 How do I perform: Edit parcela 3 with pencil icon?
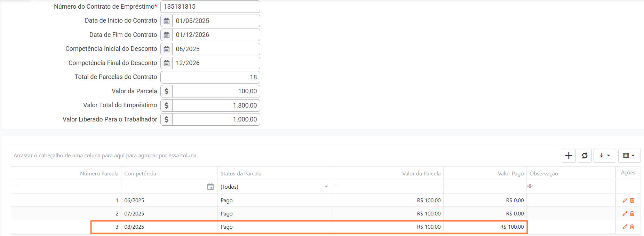pos(625,227)
